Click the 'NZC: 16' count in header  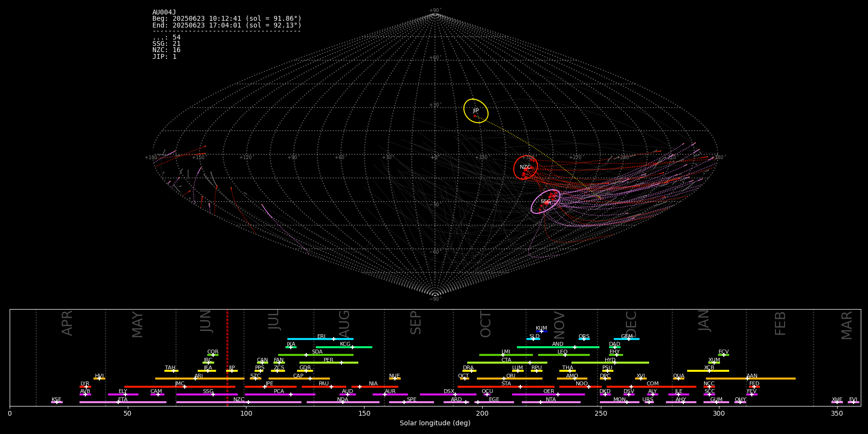point(166,50)
